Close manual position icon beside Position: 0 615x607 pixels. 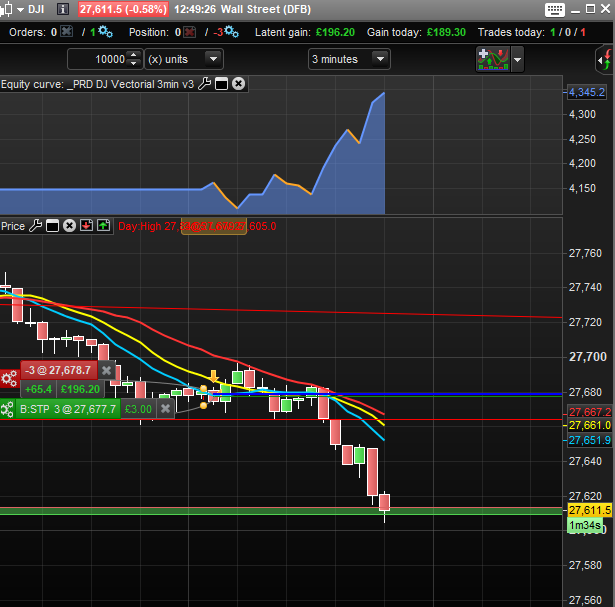pyautogui.click(x=190, y=32)
